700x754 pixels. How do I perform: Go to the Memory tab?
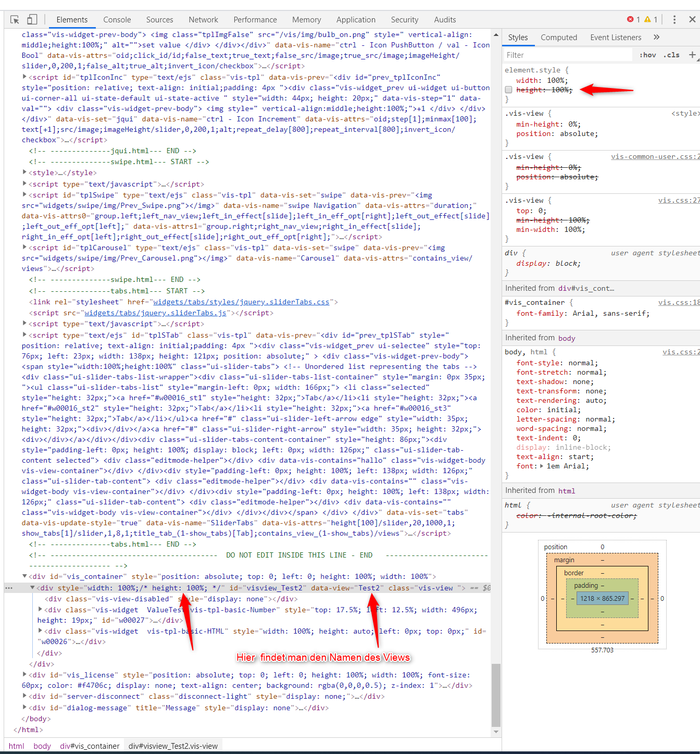(x=307, y=20)
